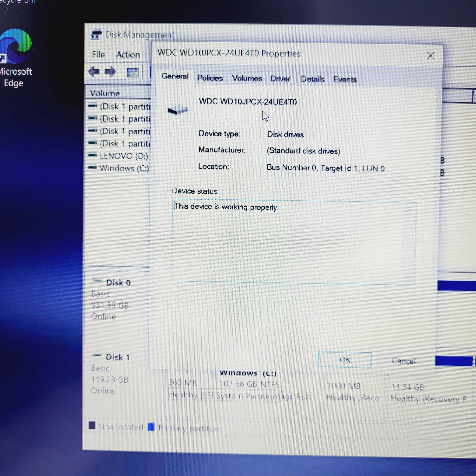Click the Disk Management title bar icon
The height and width of the screenshot is (476, 476).
(96, 35)
